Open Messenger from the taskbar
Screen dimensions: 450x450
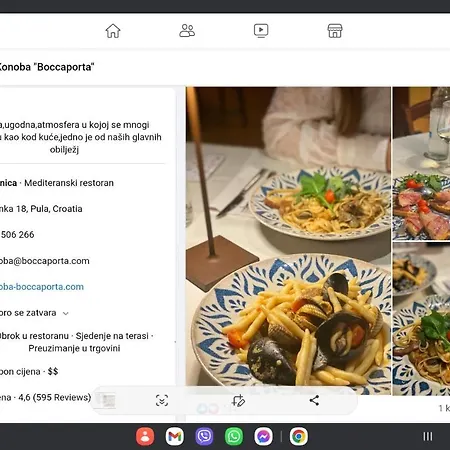[263, 436]
